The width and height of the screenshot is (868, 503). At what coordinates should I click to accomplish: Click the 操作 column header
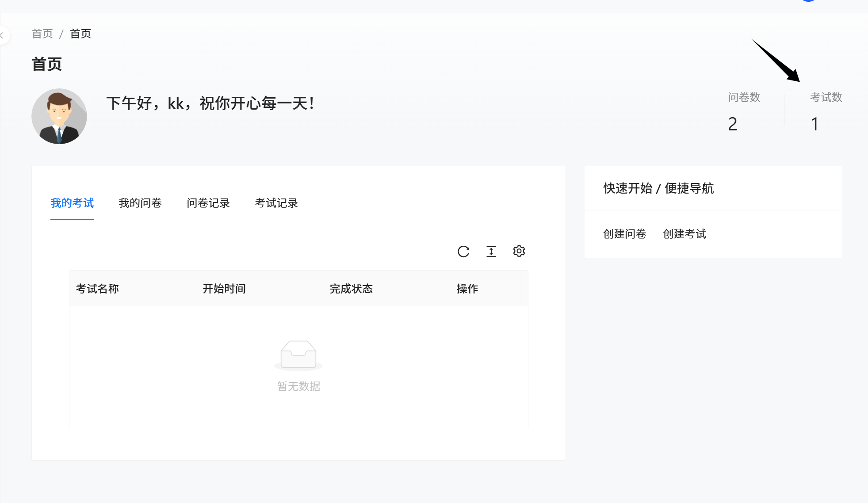[x=467, y=289]
